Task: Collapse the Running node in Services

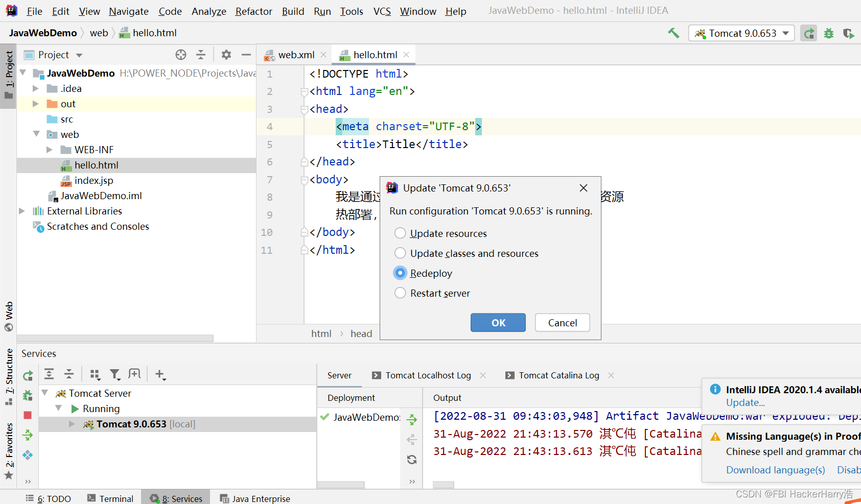Action: [x=59, y=408]
